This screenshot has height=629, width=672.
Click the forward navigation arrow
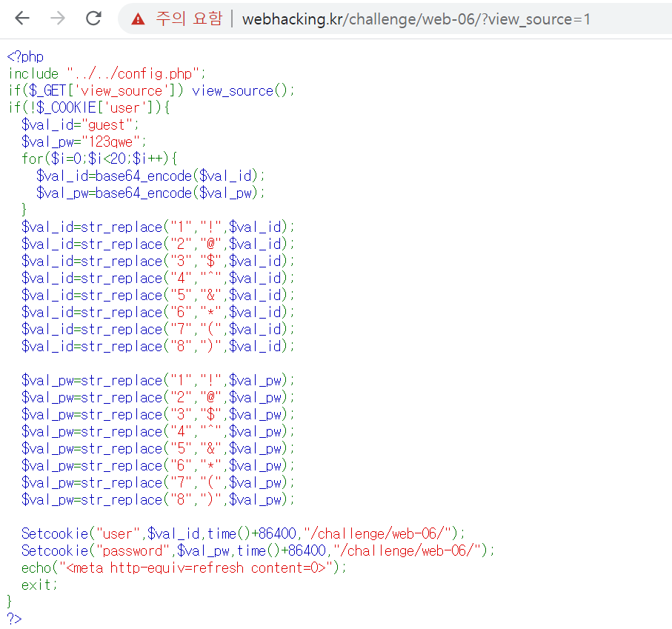[x=56, y=18]
